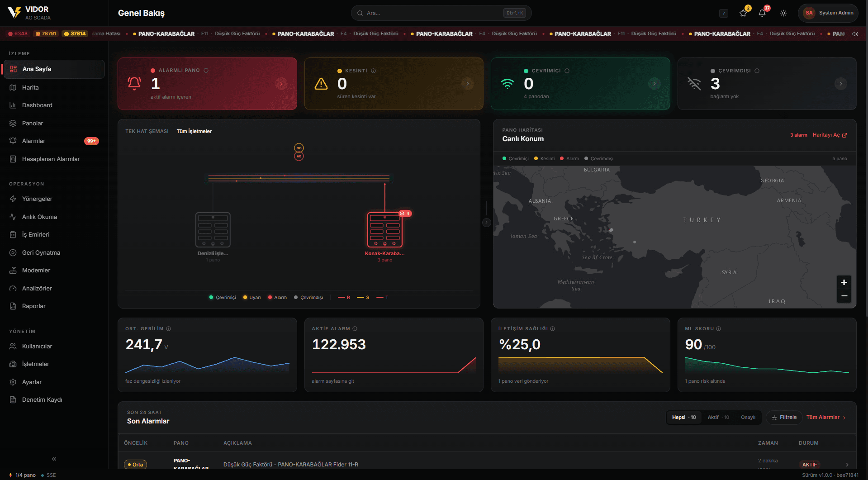The height and width of the screenshot is (480, 868).
Task: Click the Ara search field
Action: point(441,13)
